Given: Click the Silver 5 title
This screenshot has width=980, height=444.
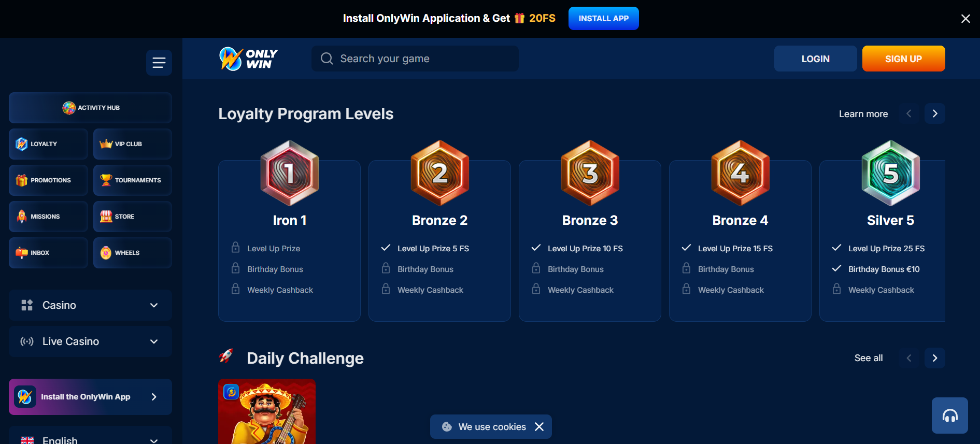Looking at the screenshot, I should click(x=890, y=220).
